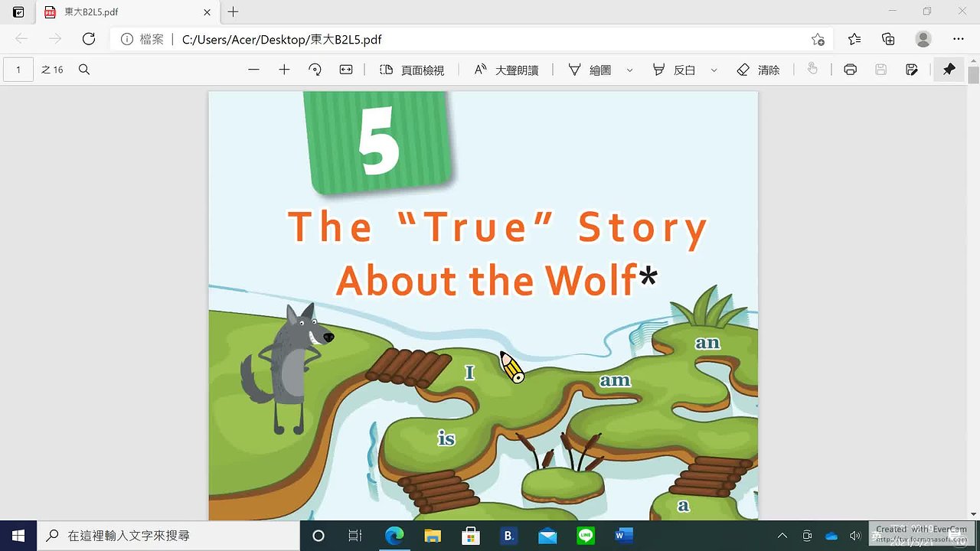Viewport: 980px width, 551px height.
Task: Close the 東大B2L5.pdf tab
Action: coord(207,12)
